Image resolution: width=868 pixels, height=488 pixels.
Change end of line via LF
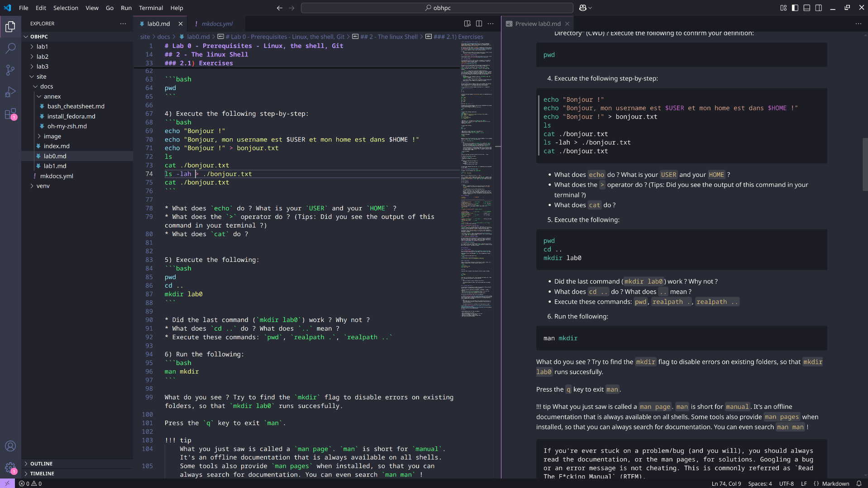[x=804, y=483]
